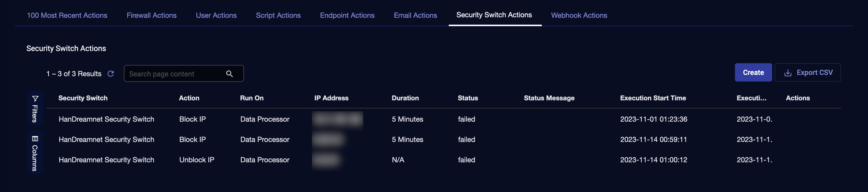Open the Firewall Actions tab
868x192 pixels.
pyautogui.click(x=151, y=15)
